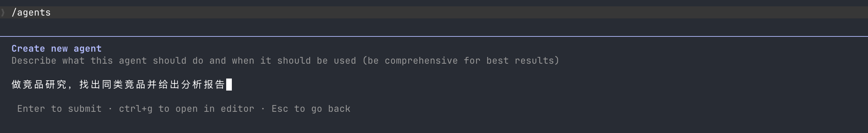Image resolution: width=868 pixels, height=133 pixels.
Task: Click the horizontal divider line below prompt
Action: click(434, 36)
